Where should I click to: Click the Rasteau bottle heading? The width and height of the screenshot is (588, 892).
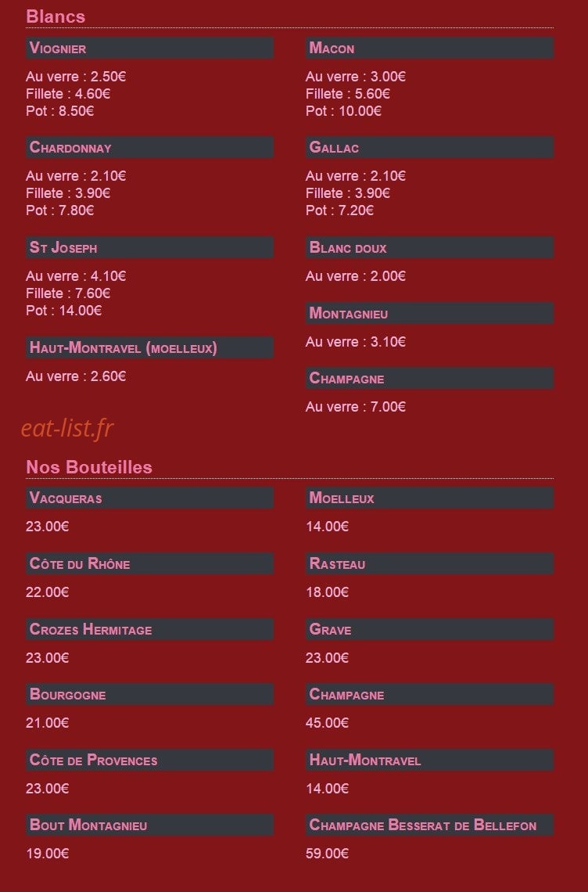point(429,563)
